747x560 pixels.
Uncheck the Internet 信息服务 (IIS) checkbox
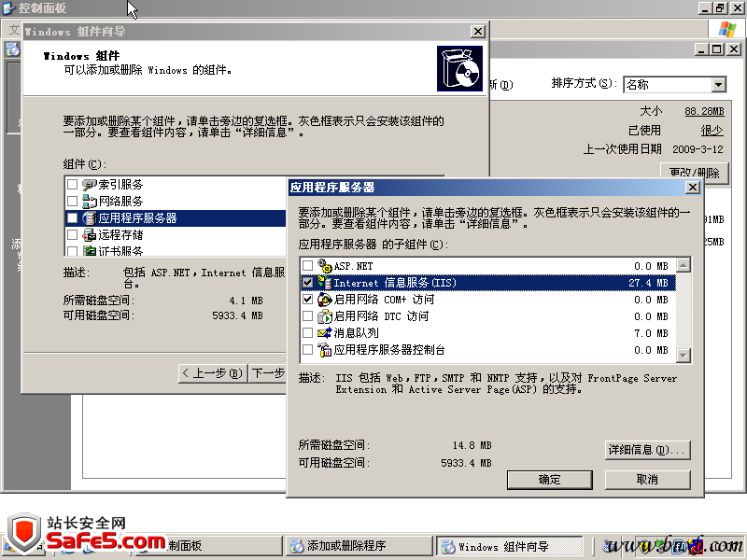click(308, 283)
